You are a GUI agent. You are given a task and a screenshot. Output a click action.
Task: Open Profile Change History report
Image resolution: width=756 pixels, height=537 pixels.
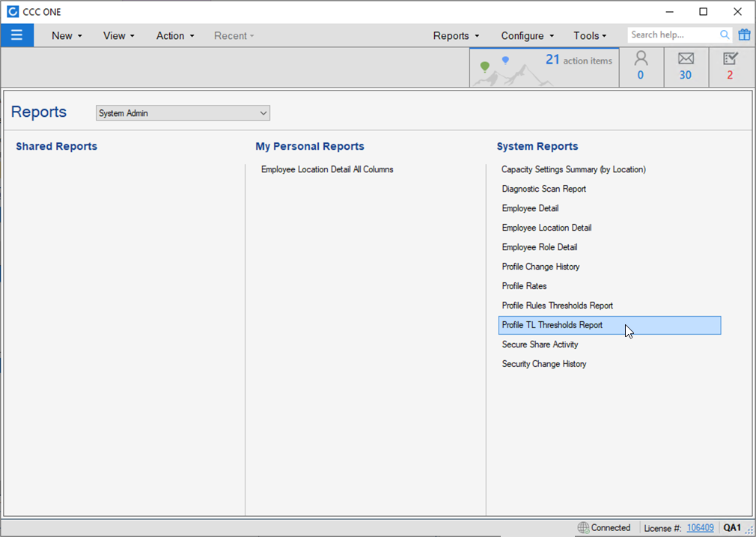click(x=540, y=267)
